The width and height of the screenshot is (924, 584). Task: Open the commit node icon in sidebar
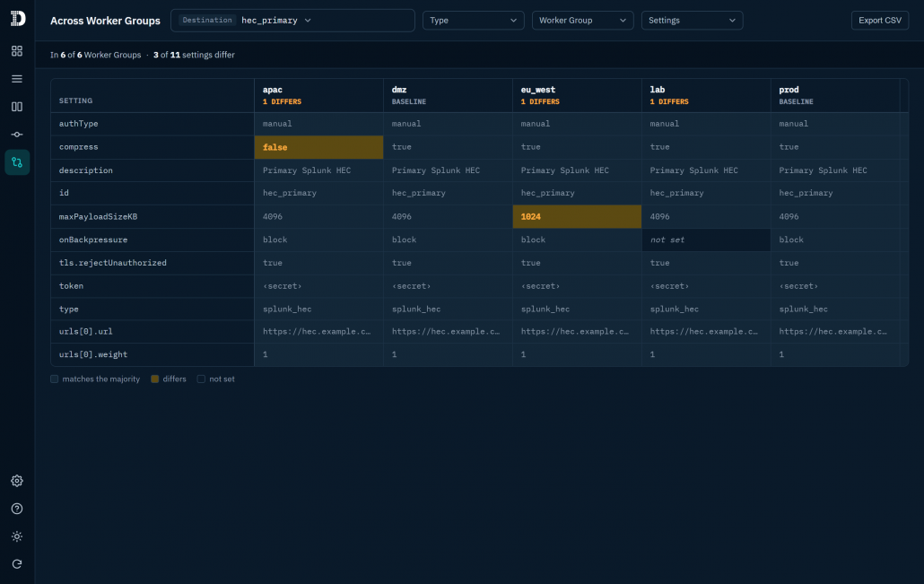pyautogui.click(x=17, y=135)
